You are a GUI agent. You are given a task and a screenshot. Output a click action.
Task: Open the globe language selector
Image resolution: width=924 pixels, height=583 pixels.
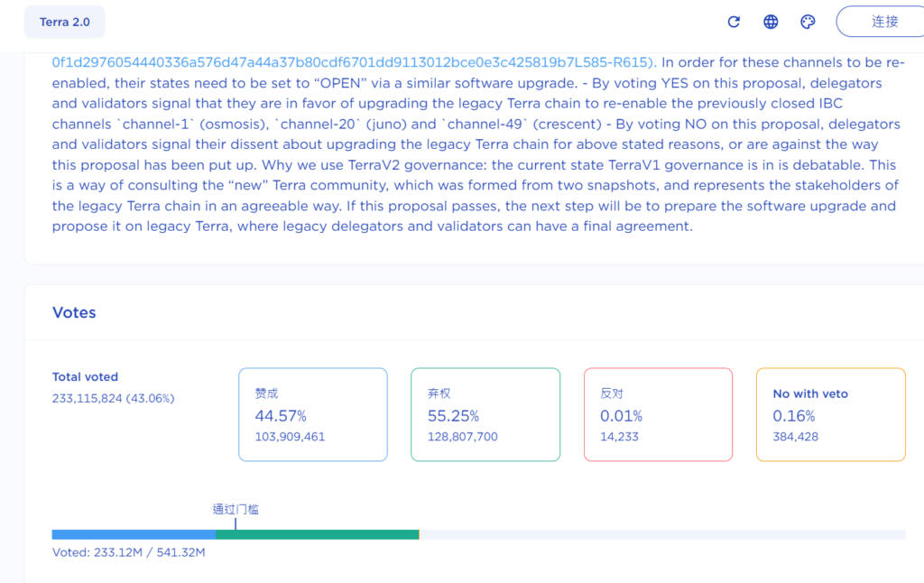(771, 22)
